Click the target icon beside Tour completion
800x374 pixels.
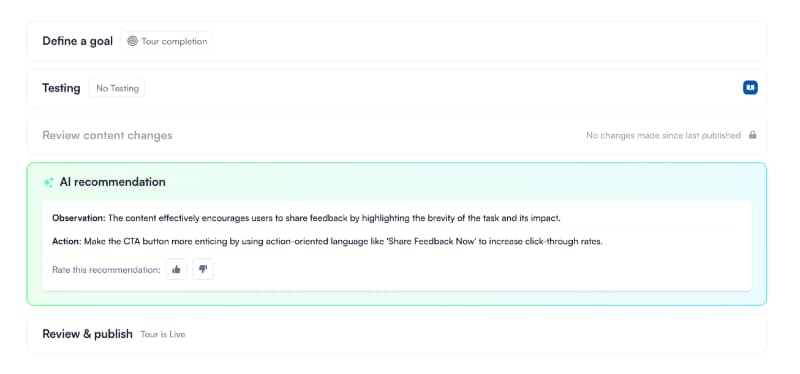tap(132, 41)
